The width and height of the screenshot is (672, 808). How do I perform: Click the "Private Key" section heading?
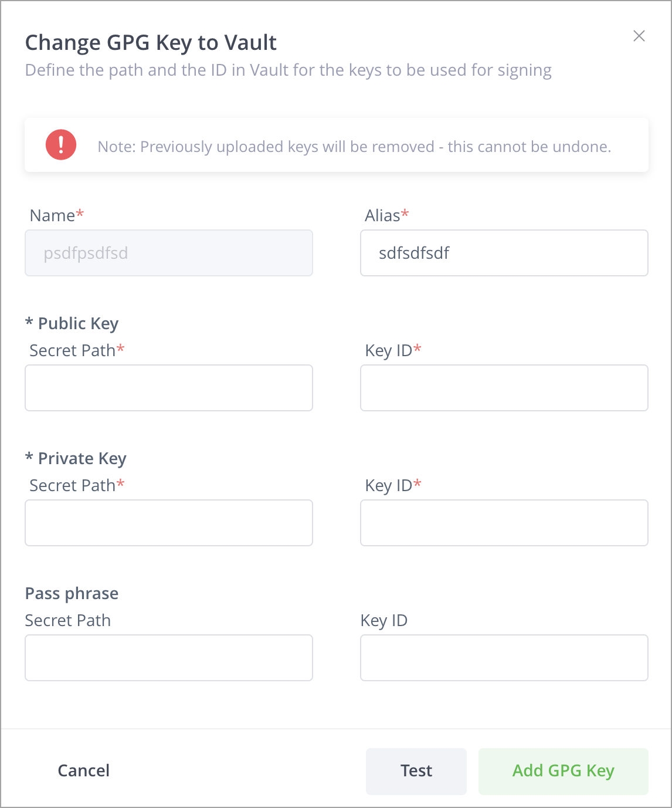82,458
